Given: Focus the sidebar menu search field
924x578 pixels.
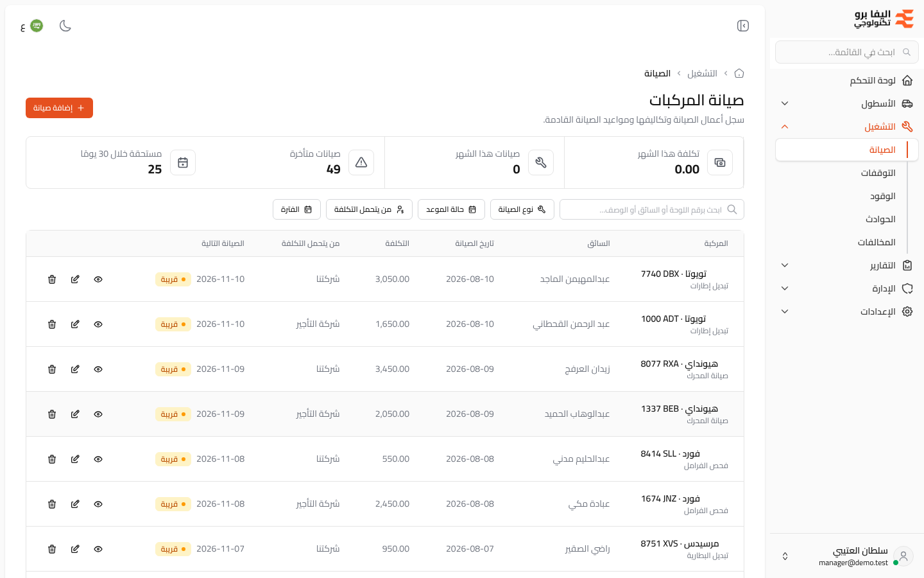Looking at the screenshot, I should coord(847,52).
